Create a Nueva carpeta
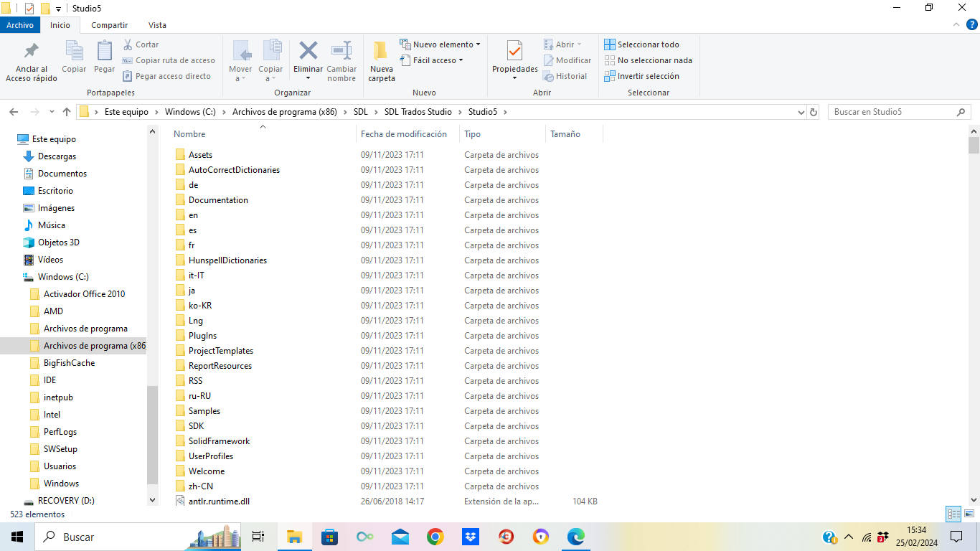 (382, 61)
